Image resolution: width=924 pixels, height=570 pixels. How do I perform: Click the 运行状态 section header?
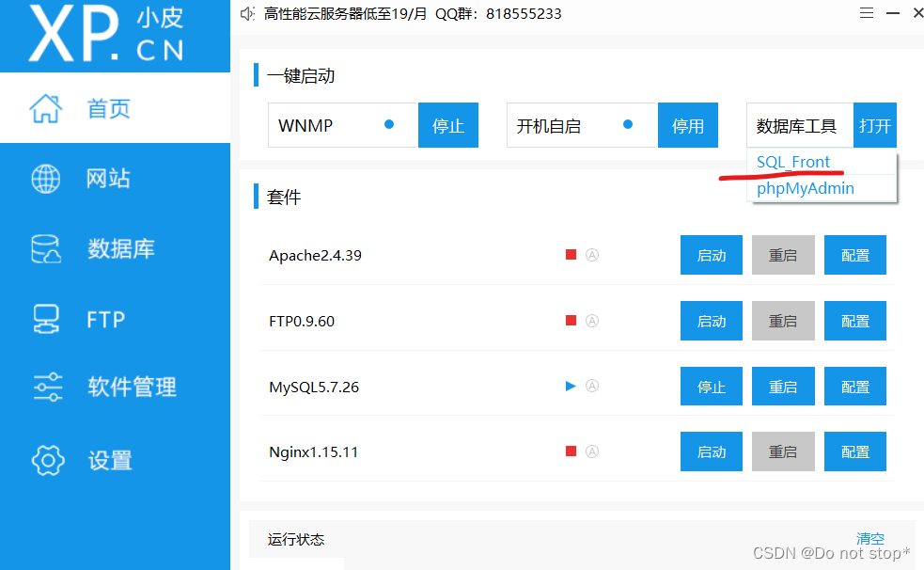(x=296, y=539)
